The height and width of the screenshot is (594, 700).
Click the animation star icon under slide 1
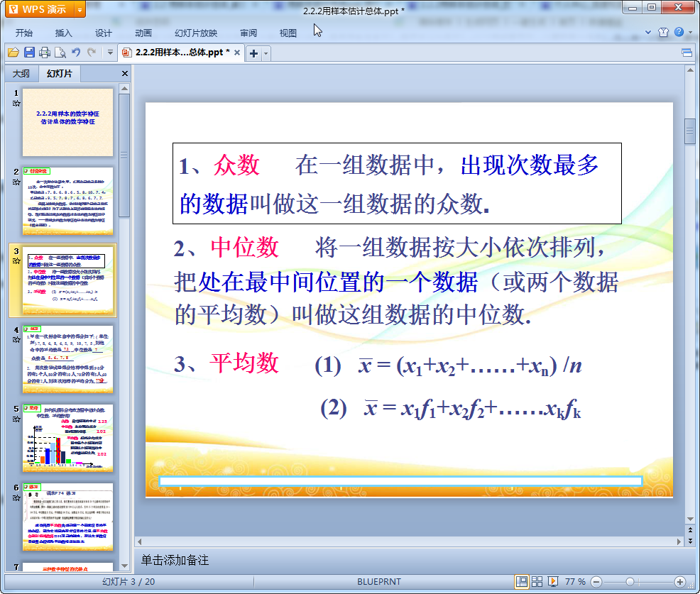pos(16,104)
